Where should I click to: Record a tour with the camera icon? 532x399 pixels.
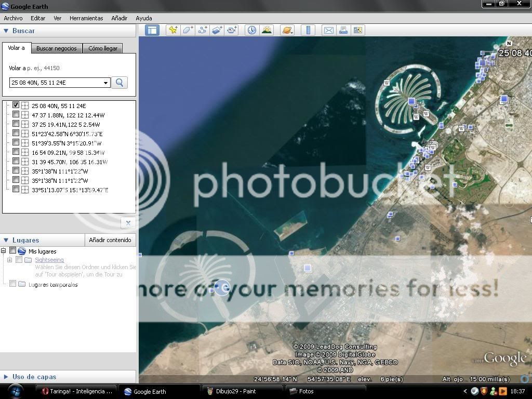coord(232,30)
